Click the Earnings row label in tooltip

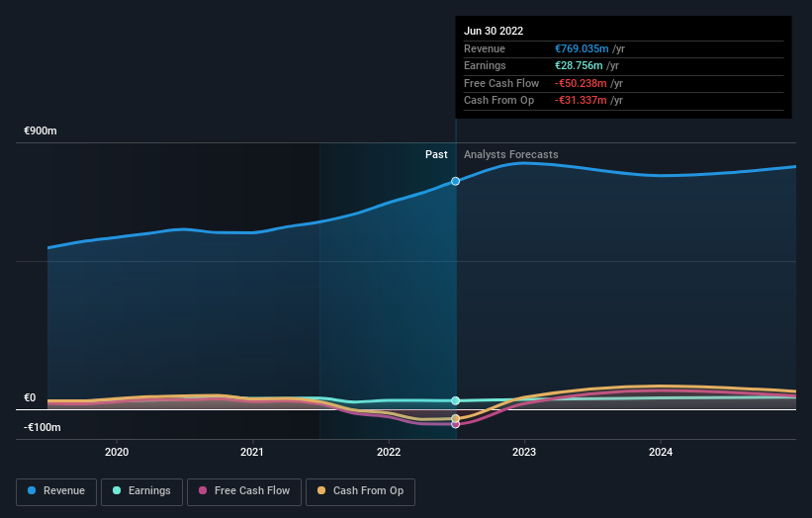point(485,65)
